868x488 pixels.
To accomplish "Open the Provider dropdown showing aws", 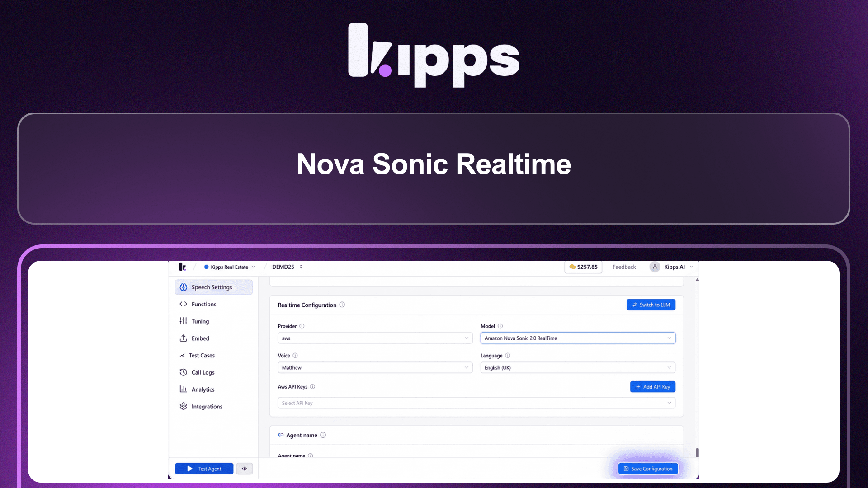I will (x=375, y=338).
